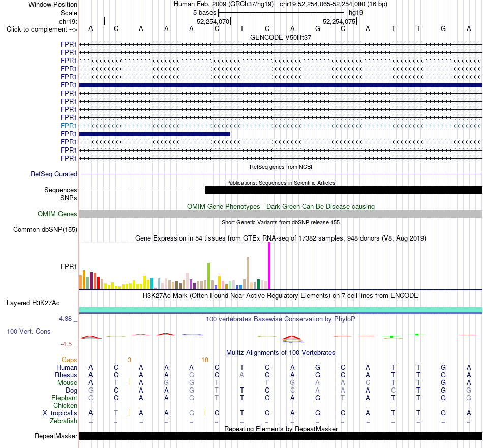This screenshot has width=483, height=448.
Task: Click the orange gap count 3
Action: pos(129,360)
